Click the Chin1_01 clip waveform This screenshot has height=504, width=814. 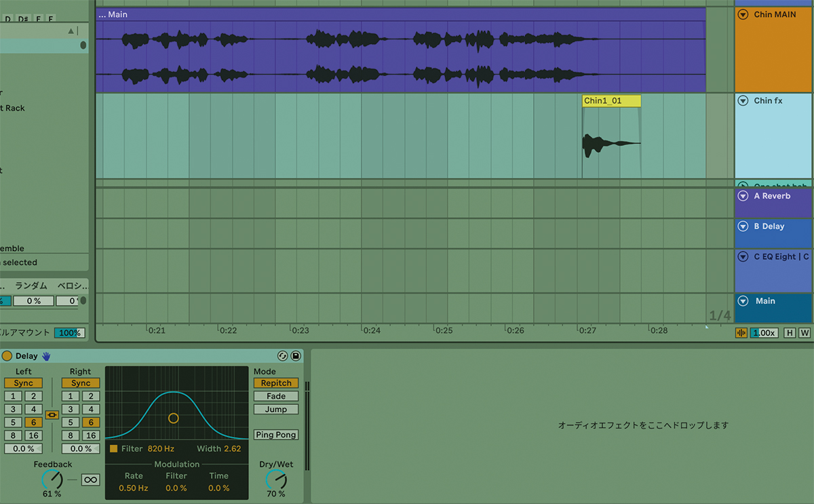click(x=611, y=143)
